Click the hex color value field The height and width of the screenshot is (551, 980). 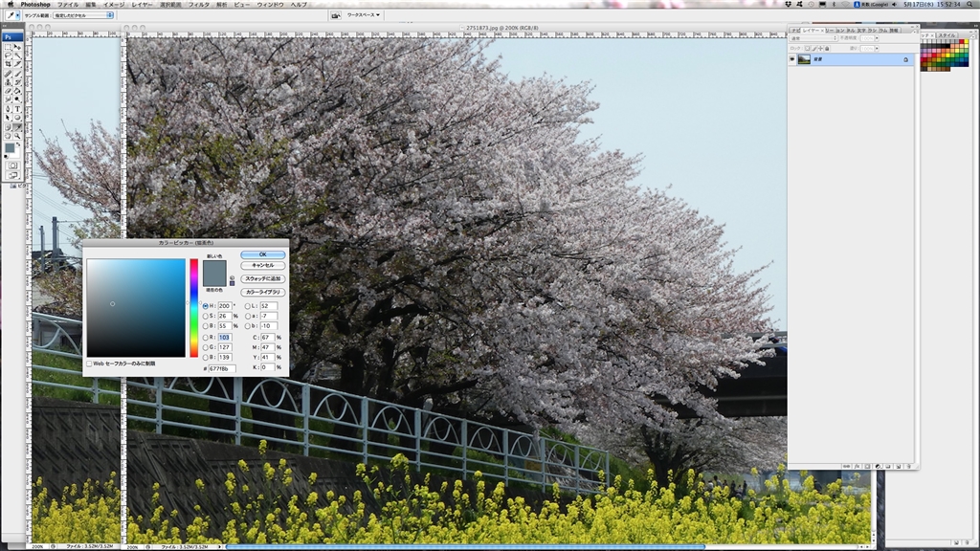(222, 368)
